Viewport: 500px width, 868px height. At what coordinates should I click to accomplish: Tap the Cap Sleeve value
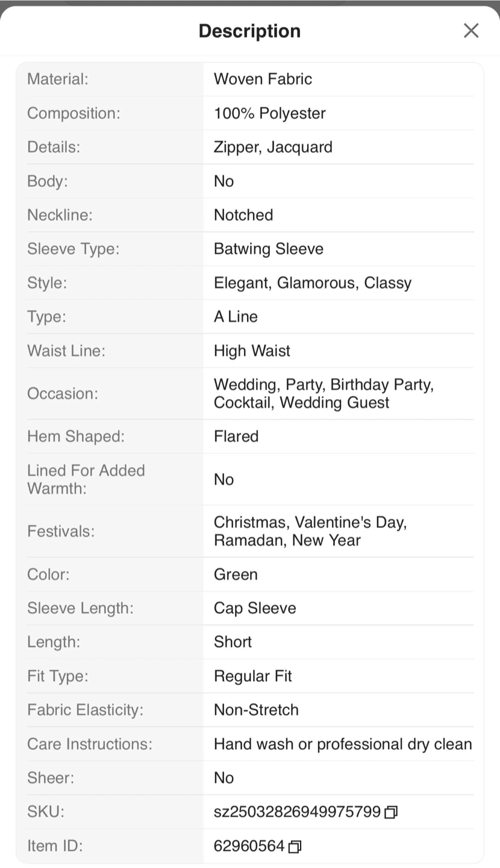point(255,608)
